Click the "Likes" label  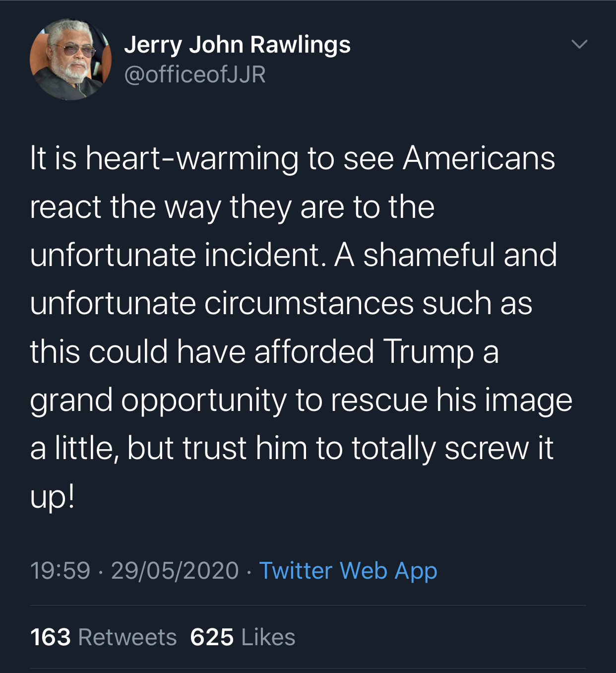pos(268,637)
